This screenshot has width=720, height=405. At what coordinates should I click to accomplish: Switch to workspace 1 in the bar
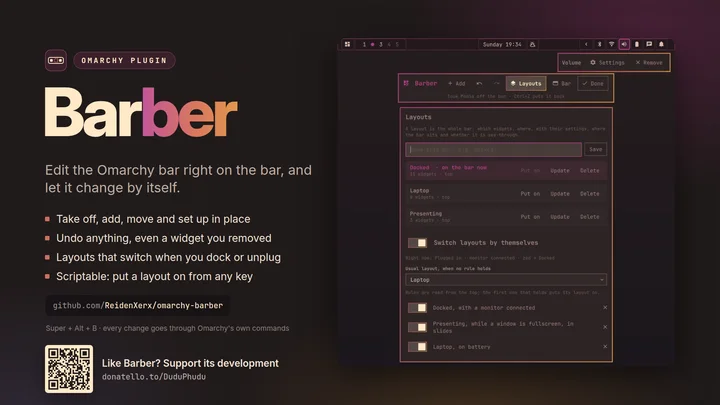point(364,45)
